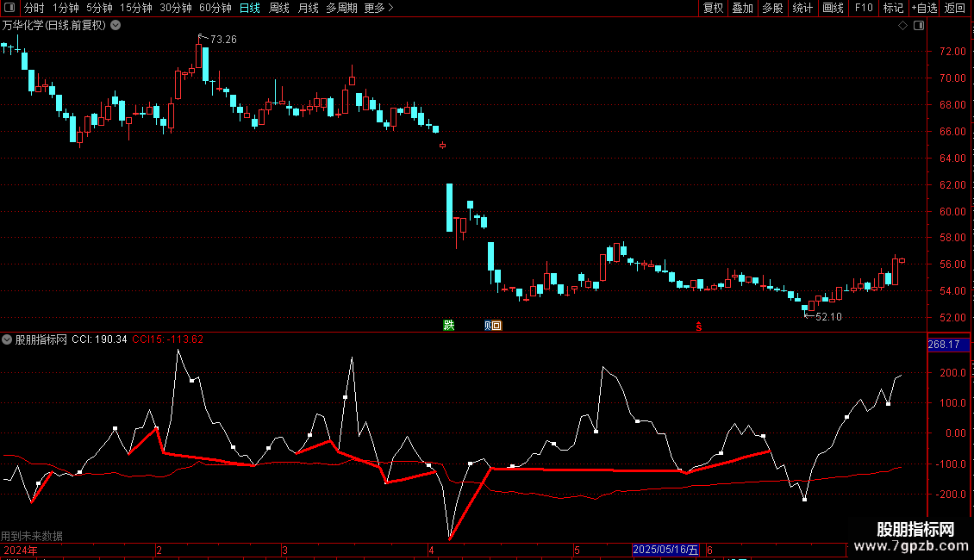974x560 pixels.
Task: Click the 统计 statistics button
Action: click(802, 8)
